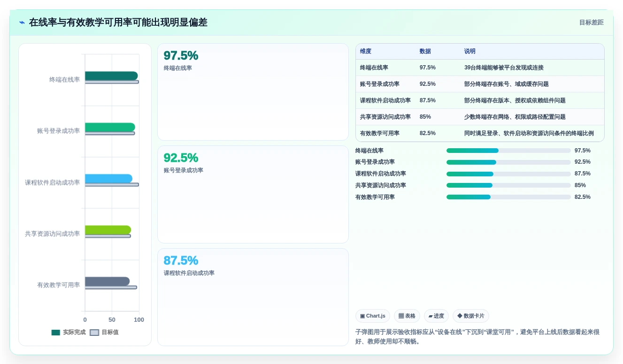Open the 97.5% 终端在线率 data card
This screenshot has width=623, height=364.
[253, 92]
